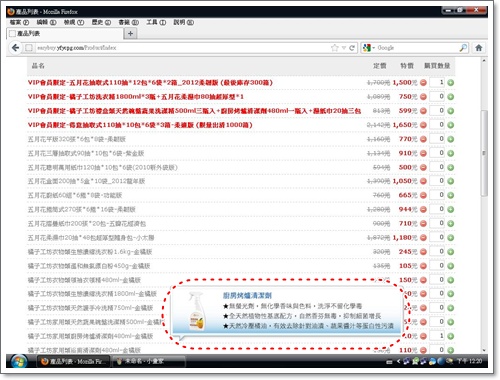Edit quantity field on the 599元 row

coord(437,110)
